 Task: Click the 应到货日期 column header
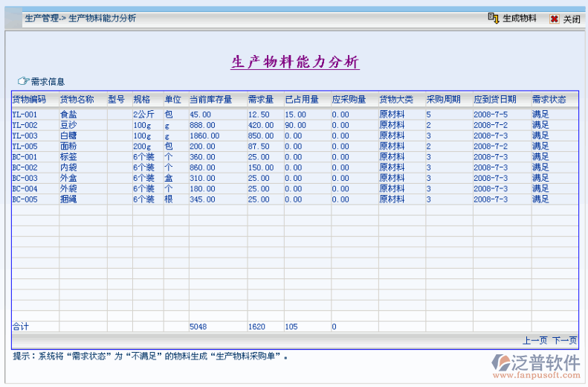click(x=495, y=99)
